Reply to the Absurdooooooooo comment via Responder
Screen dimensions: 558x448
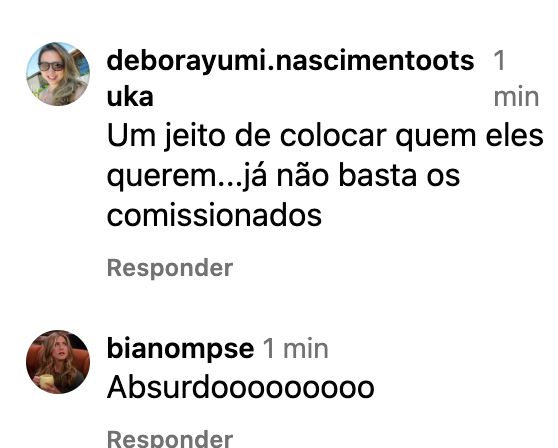point(170,438)
